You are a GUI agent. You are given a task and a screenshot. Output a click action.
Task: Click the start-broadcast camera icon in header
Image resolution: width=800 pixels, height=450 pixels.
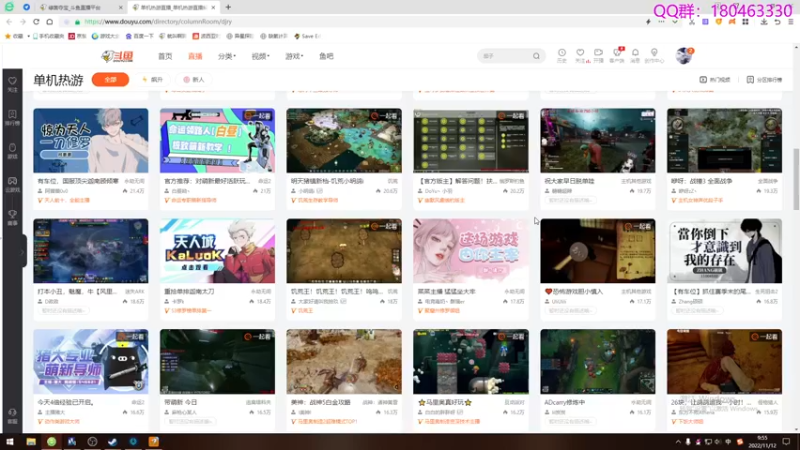[598, 55]
